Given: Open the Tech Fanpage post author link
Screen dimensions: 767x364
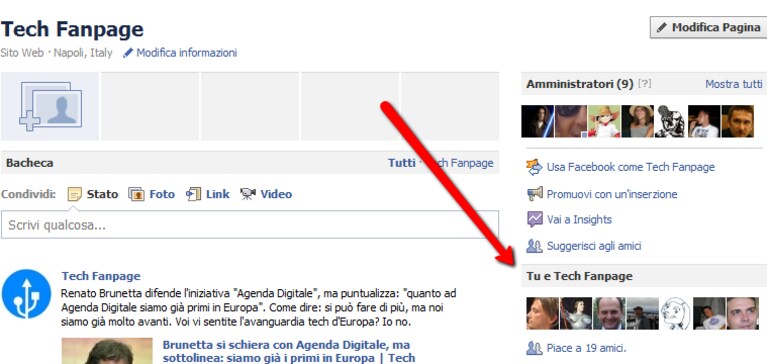Looking at the screenshot, I should pyautogui.click(x=101, y=276).
